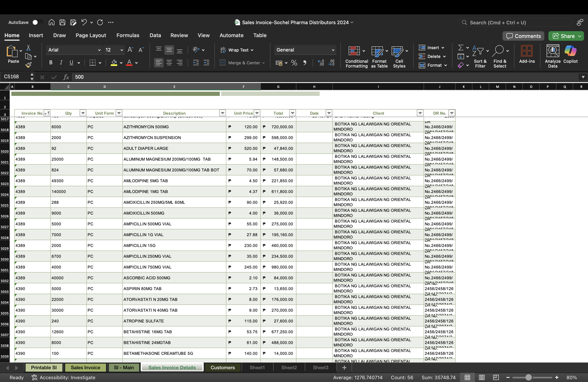Switch to the Formulas ribbon tab
Image resolution: width=588 pixels, height=382 pixels.
pyautogui.click(x=128, y=35)
